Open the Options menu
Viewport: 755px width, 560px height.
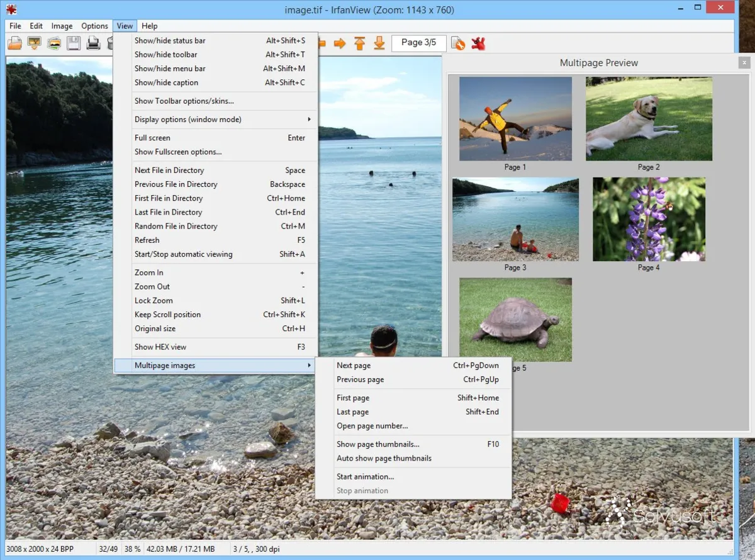point(94,26)
